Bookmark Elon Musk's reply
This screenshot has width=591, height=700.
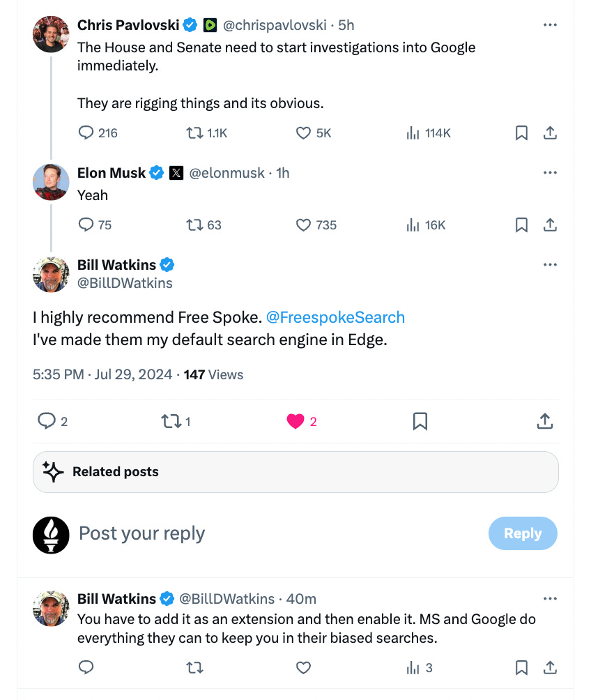coord(521,225)
